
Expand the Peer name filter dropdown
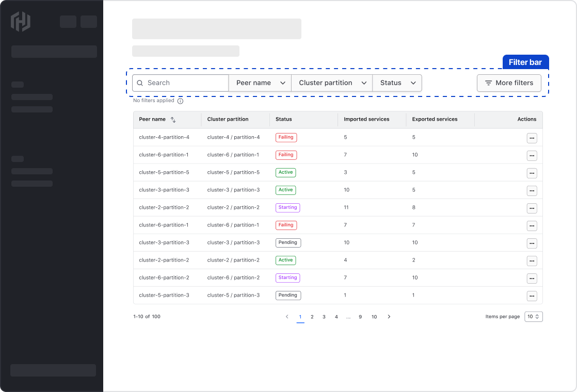point(260,83)
